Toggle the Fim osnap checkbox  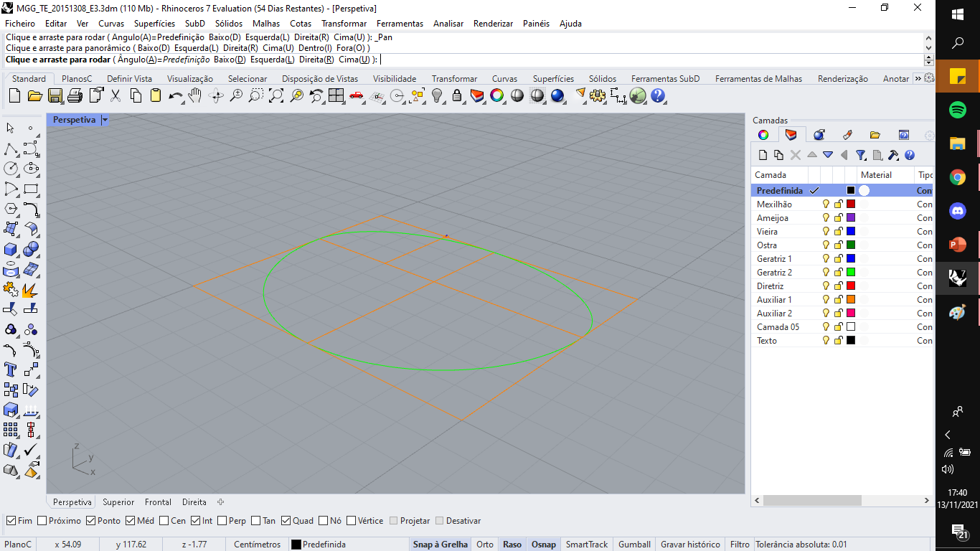pyautogui.click(x=11, y=521)
